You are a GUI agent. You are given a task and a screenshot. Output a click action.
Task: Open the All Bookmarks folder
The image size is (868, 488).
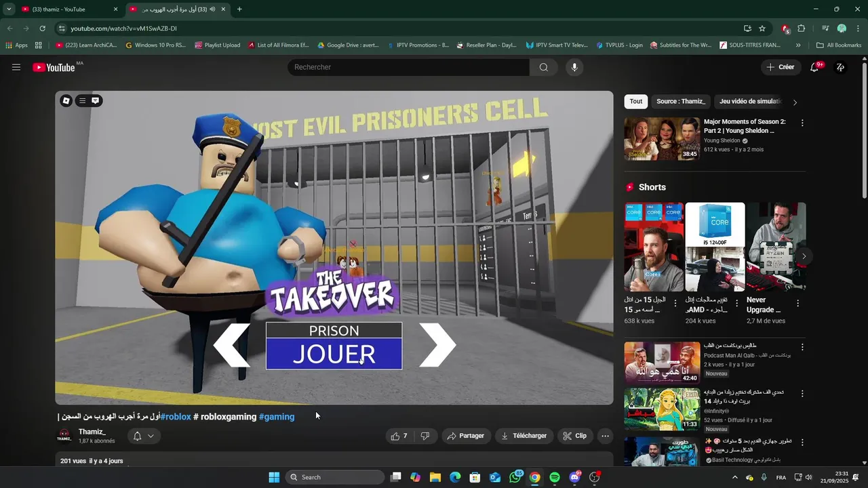[839, 45]
